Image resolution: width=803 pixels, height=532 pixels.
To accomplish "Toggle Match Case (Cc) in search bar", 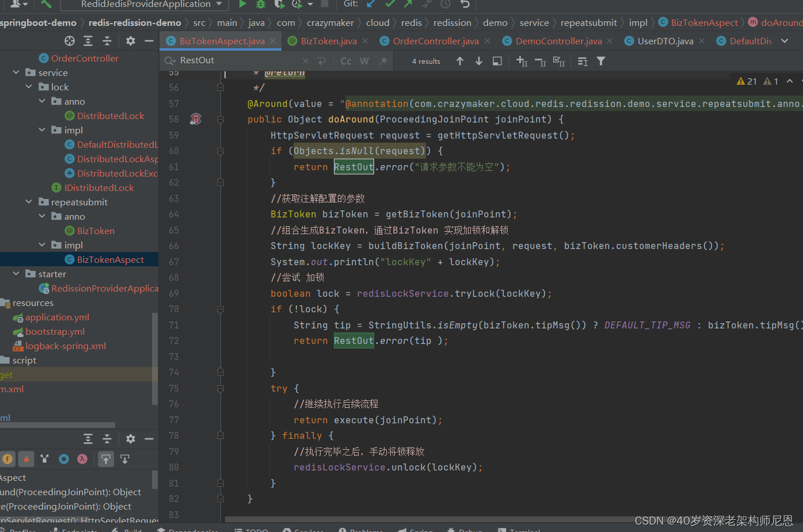I will 346,61.
